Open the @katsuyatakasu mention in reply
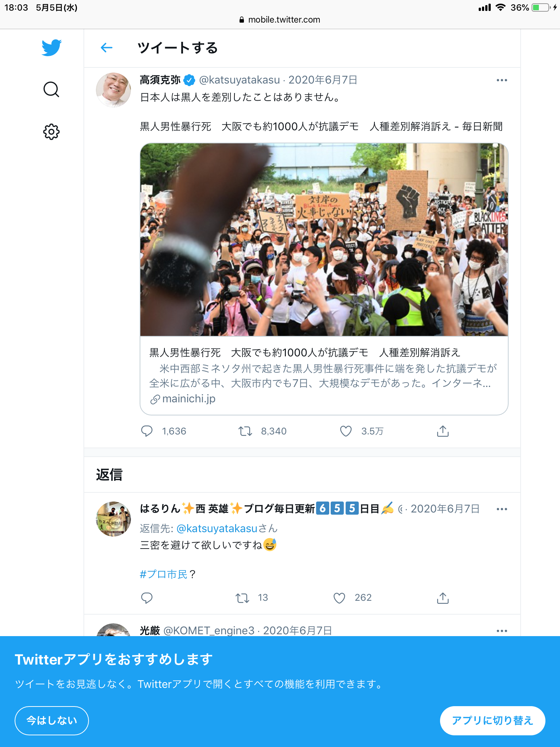Viewport: 560px width, 747px height. tap(217, 528)
